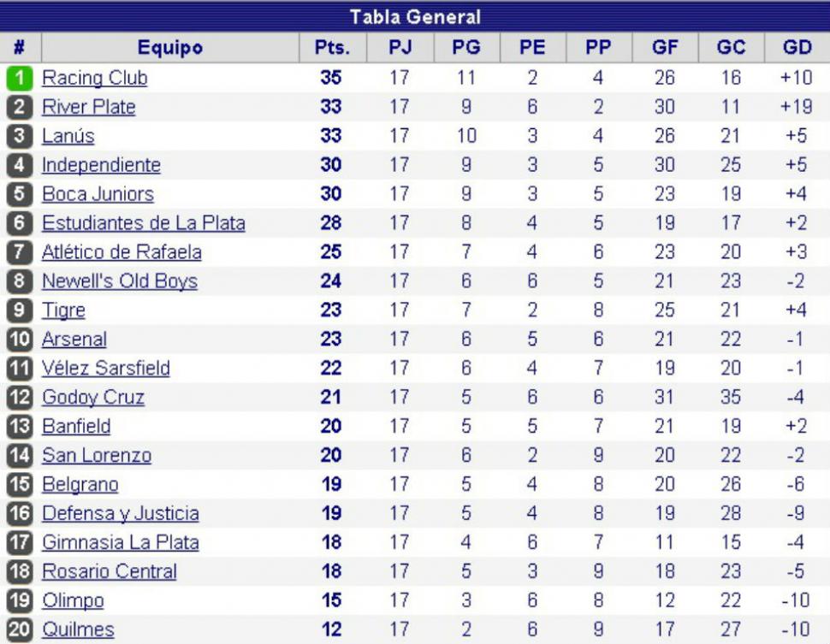Click the GF column header
Image resolution: width=830 pixels, height=644 pixels.
click(x=665, y=48)
